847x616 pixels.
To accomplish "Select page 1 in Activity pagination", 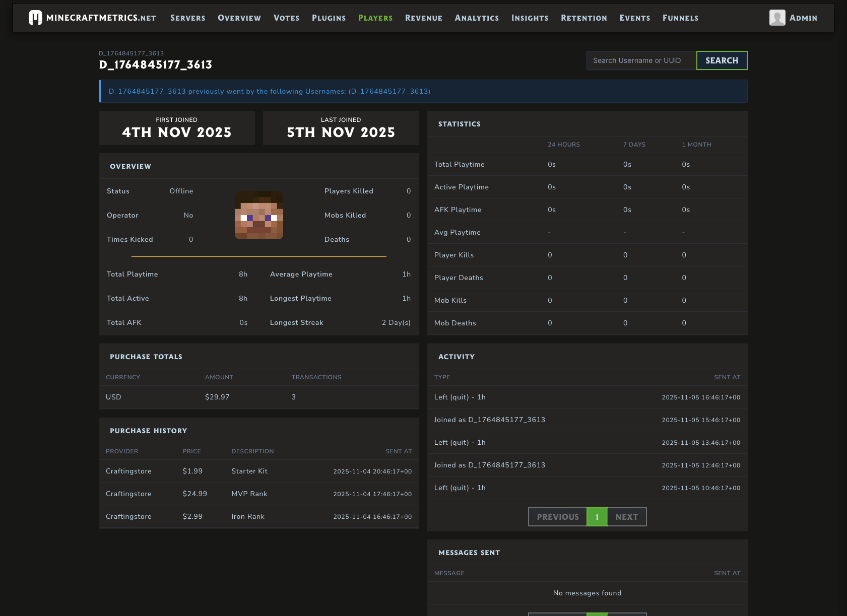I will pos(597,517).
